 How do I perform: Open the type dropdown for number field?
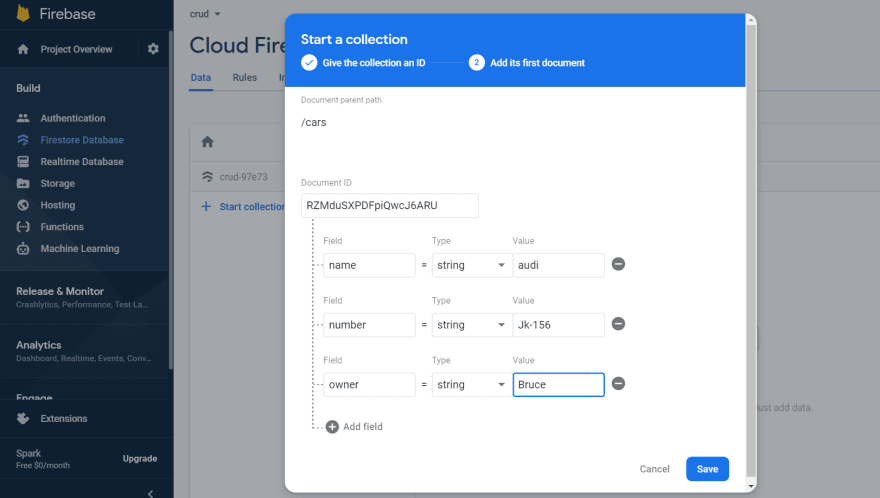[x=471, y=325]
